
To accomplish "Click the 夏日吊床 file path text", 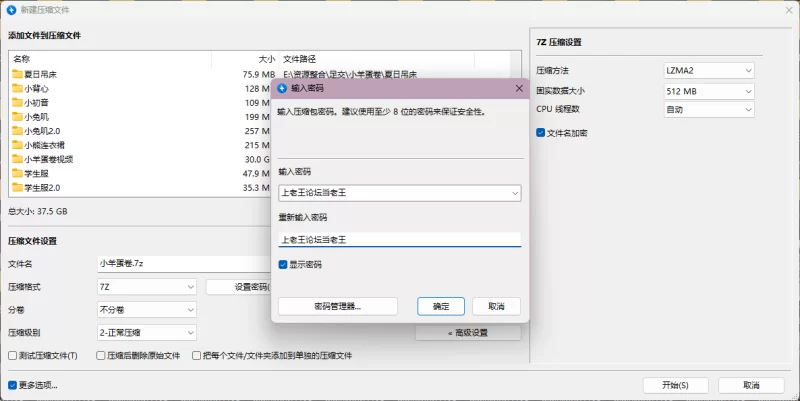I will [x=350, y=74].
